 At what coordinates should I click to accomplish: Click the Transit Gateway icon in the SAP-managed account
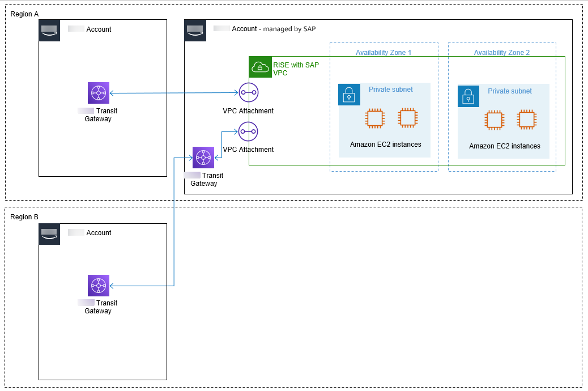click(x=203, y=158)
